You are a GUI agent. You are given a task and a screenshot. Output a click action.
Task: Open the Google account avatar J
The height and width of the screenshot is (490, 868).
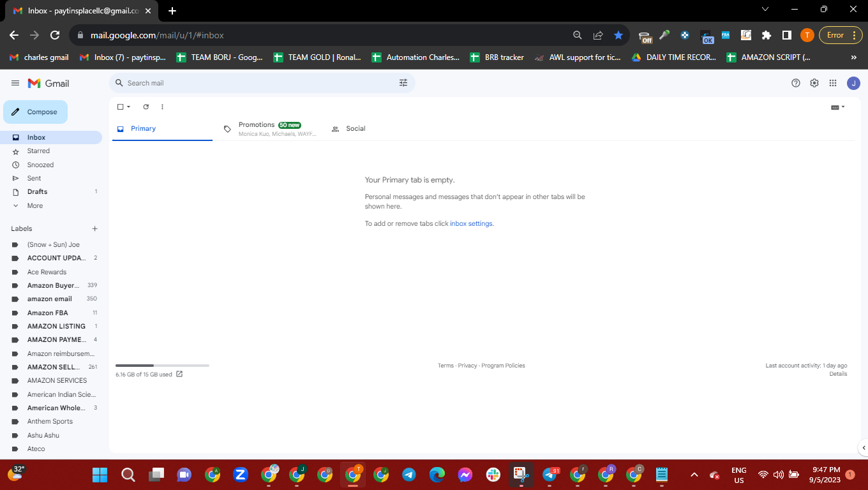pos(853,83)
